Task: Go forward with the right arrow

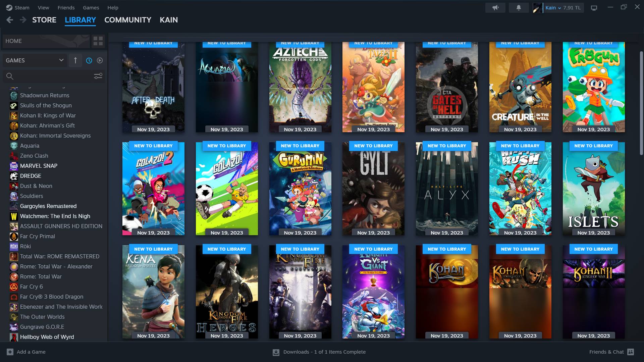Action: [x=23, y=20]
